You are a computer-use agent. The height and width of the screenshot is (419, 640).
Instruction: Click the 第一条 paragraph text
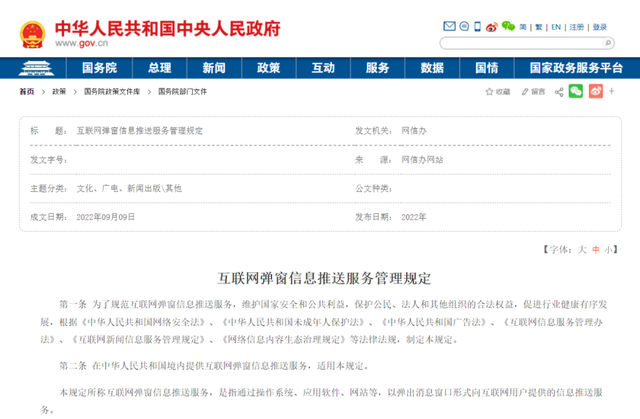(323, 322)
